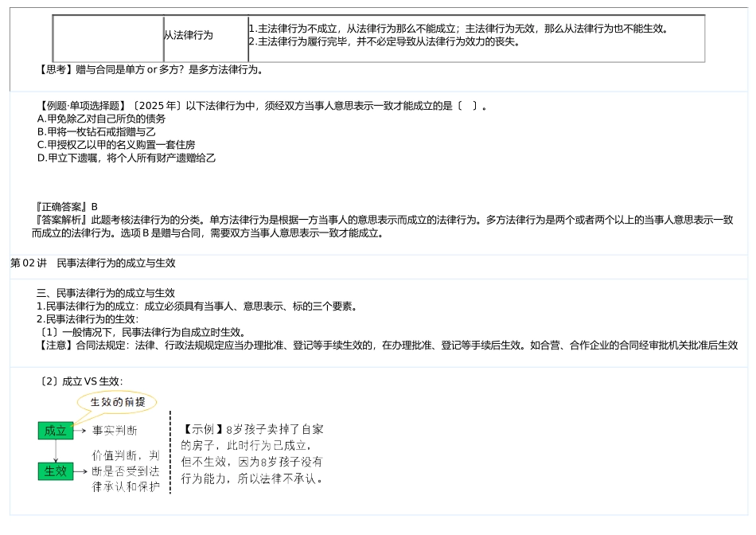Viewport: 756px width, 535px height.
Task: Select option B.甲将一枚钻石戒指赠与乙
Action: click(96, 132)
